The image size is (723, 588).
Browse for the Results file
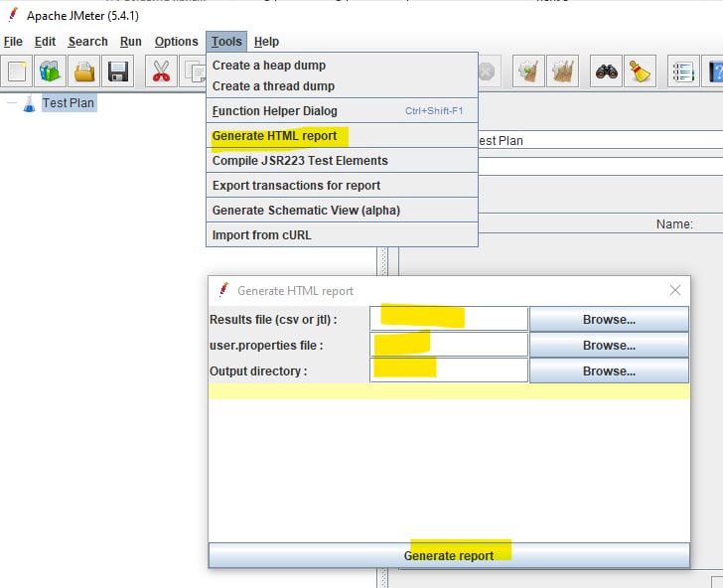pyautogui.click(x=609, y=319)
